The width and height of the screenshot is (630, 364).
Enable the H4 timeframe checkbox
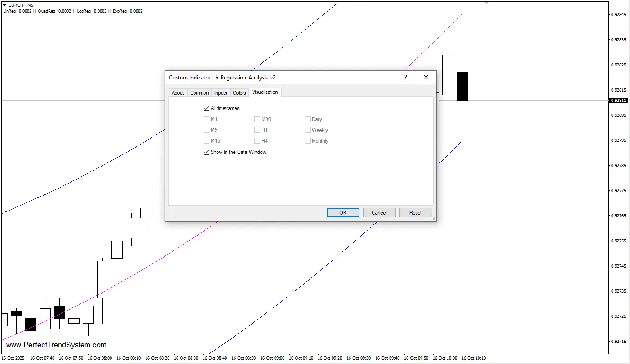(x=257, y=140)
